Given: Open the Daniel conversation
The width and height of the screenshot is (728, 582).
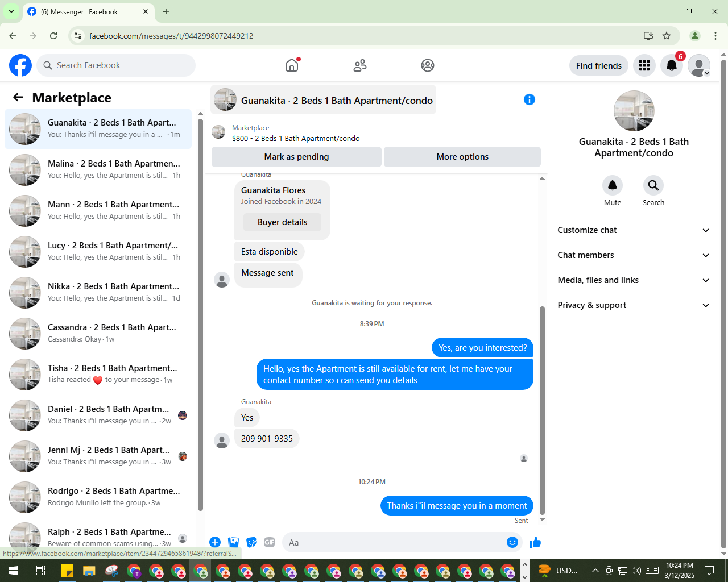Looking at the screenshot, I should [x=98, y=415].
